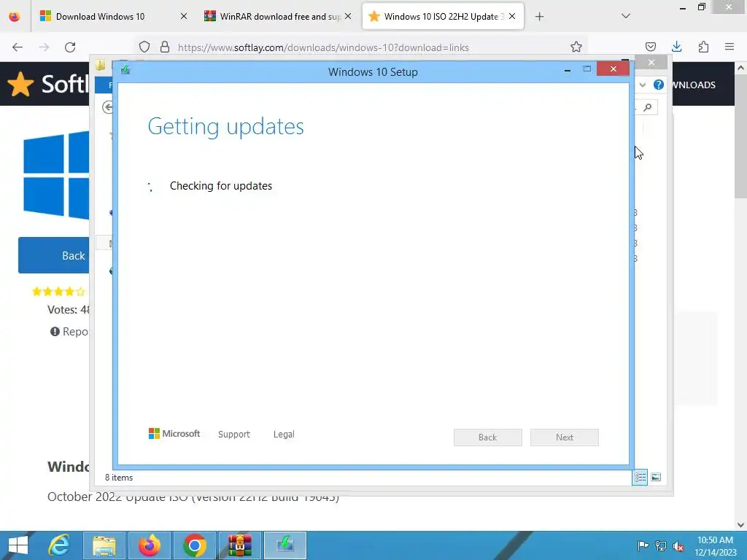Open the Firefox extensions puzzle icon
Image resolution: width=747 pixels, height=560 pixels.
coord(703,47)
